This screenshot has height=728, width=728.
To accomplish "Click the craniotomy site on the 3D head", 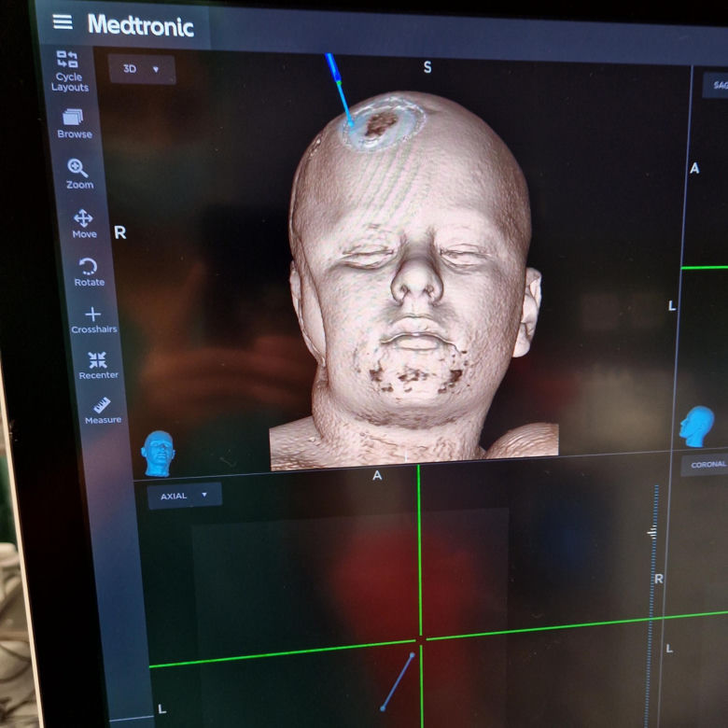I will click(x=383, y=123).
